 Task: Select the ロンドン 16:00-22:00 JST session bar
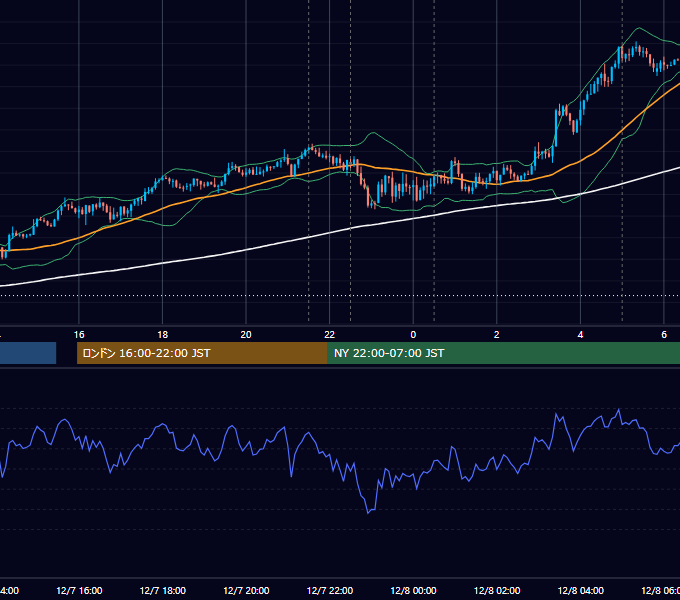[202, 353]
